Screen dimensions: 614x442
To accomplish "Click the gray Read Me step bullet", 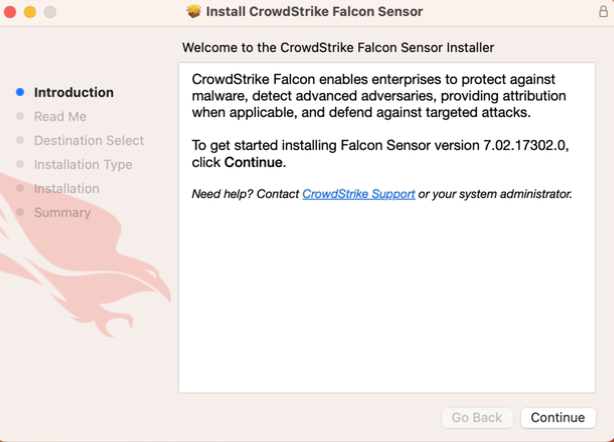I will pos(20,116).
